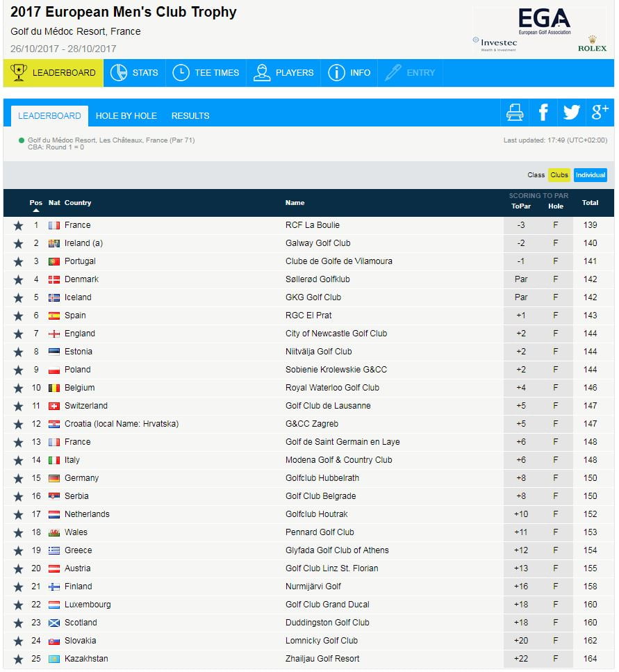Select the Individual class button
This screenshot has width=619, height=672.
point(591,175)
